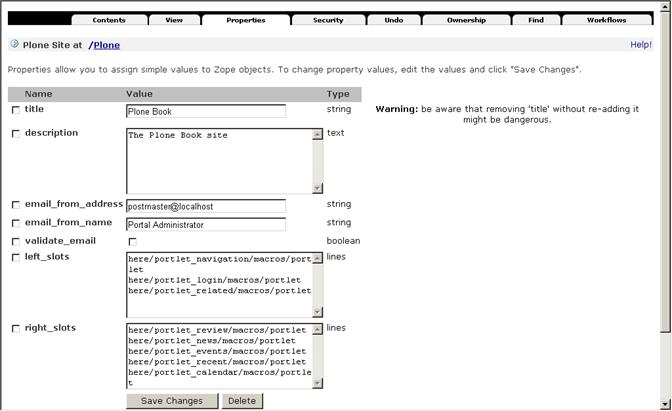Follow the Plone path link

[x=107, y=45]
